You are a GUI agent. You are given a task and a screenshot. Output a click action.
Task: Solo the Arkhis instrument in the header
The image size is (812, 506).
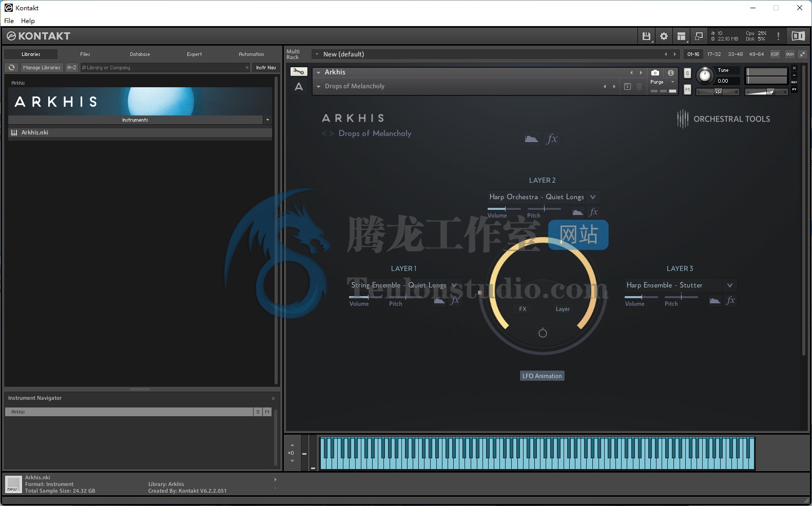687,73
